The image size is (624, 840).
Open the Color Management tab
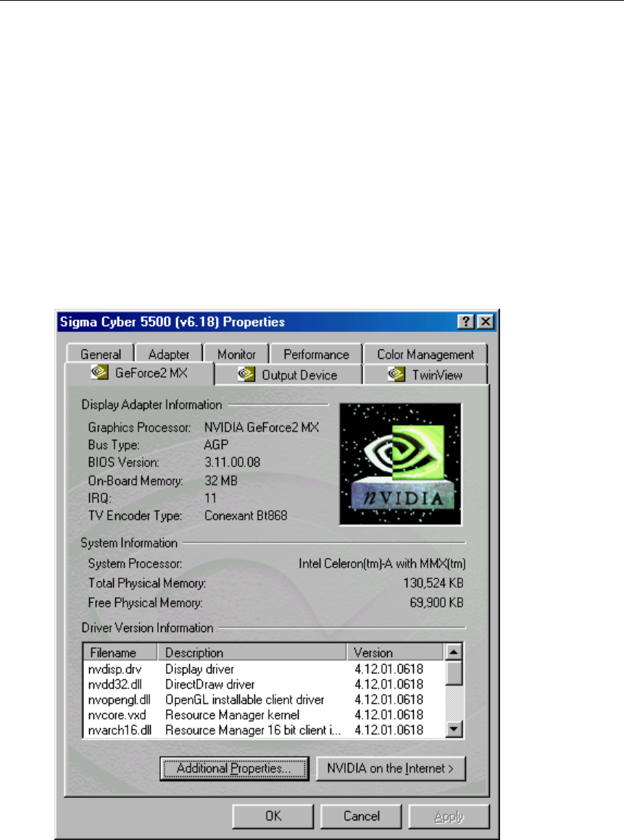tap(425, 354)
